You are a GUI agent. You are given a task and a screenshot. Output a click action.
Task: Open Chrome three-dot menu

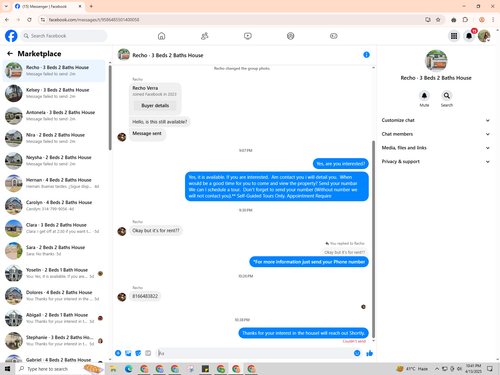click(x=493, y=20)
